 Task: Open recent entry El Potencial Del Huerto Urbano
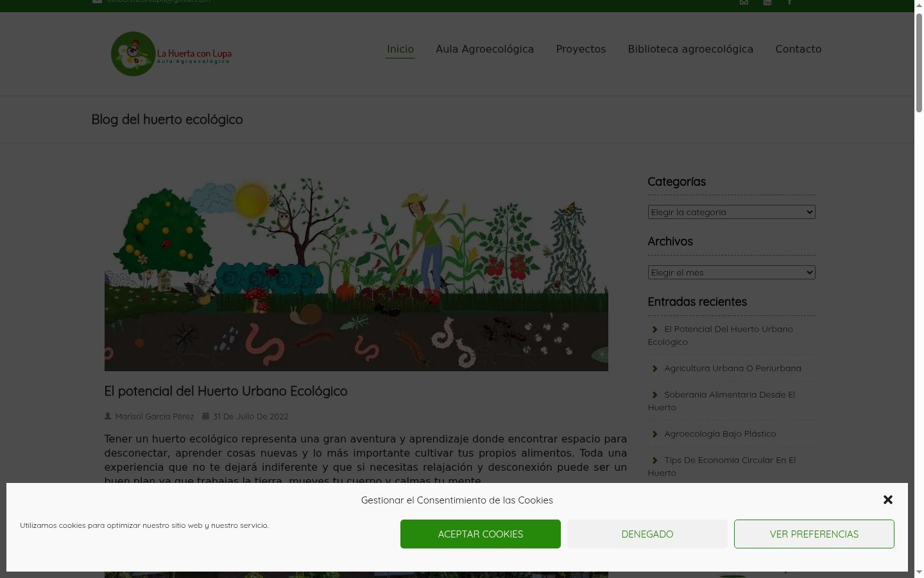tap(721, 336)
